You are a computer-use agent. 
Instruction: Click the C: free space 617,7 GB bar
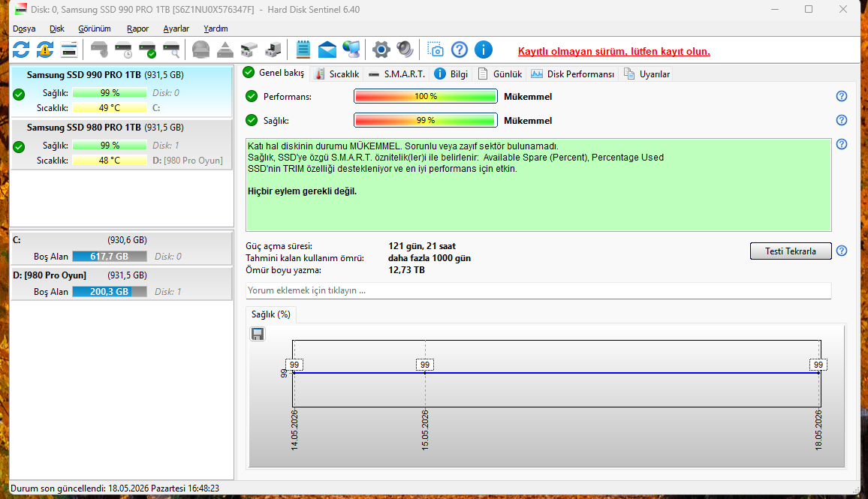click(x=110, y=257)
